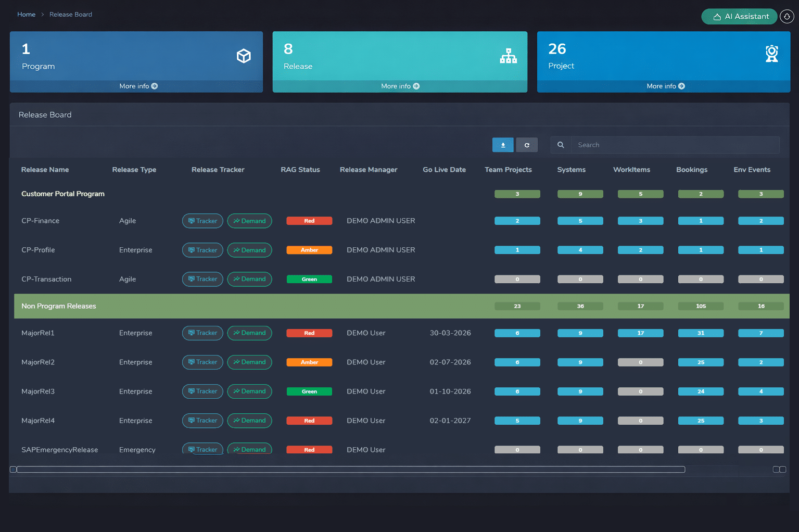The height and width of the screenshot is (532, 799).
Task: Click the Project card award icon
Action: (x=771, y=54)
